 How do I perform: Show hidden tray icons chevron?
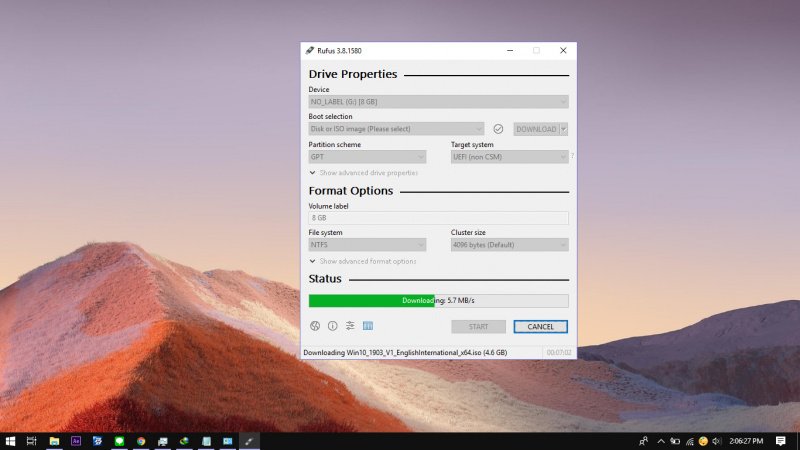coord(661,441)
